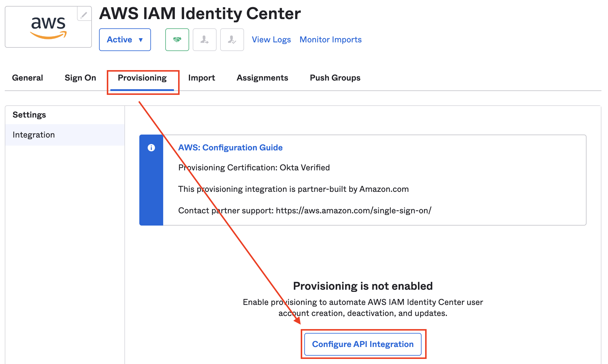Switch to the Sign On tab
The width and height of the screenshot is (608, 364).
coord(80,78)
